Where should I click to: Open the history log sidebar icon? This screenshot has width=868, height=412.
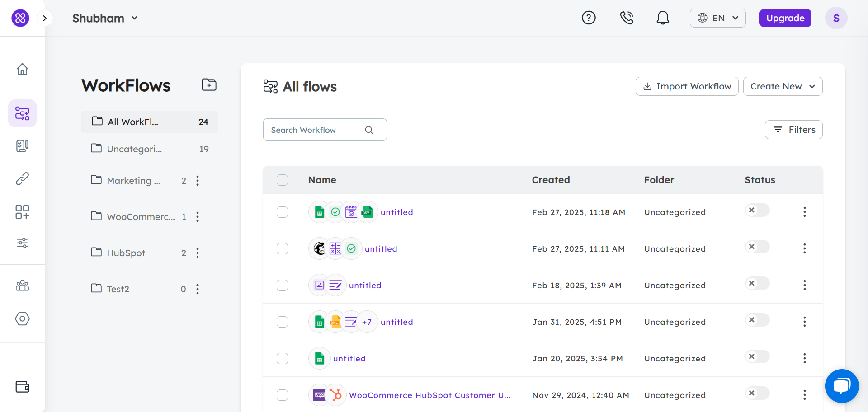coord(22,146)
